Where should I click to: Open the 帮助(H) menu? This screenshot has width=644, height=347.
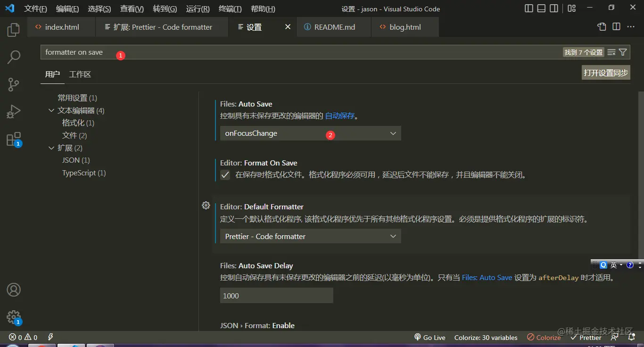point(263,8)
